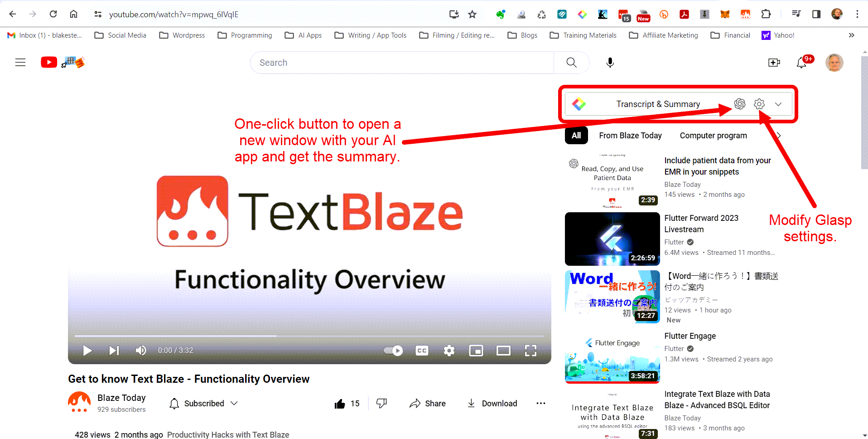The image size is (868, 439).
Task: Toggle miniplayer mode
Action: (x=476, y=350)
